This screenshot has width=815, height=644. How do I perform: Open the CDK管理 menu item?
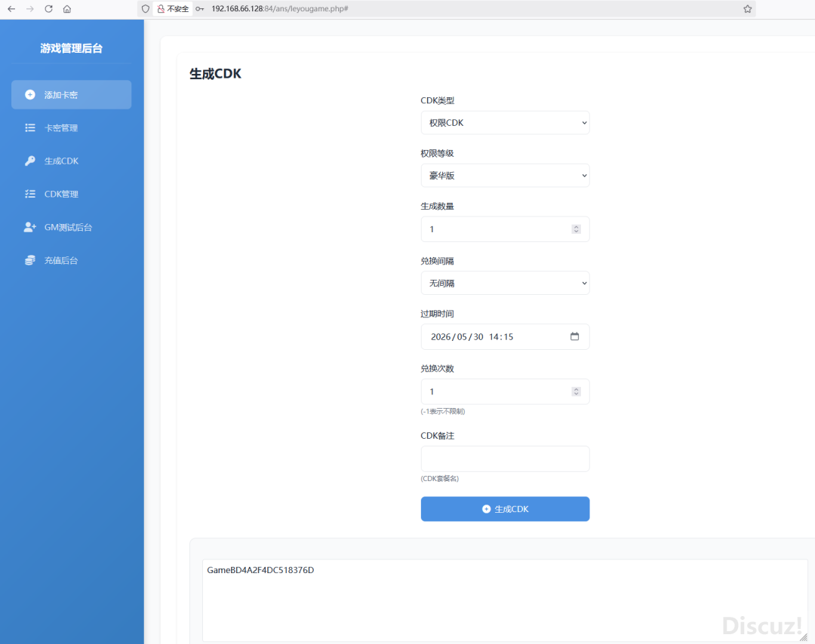(x=61, y=194)
